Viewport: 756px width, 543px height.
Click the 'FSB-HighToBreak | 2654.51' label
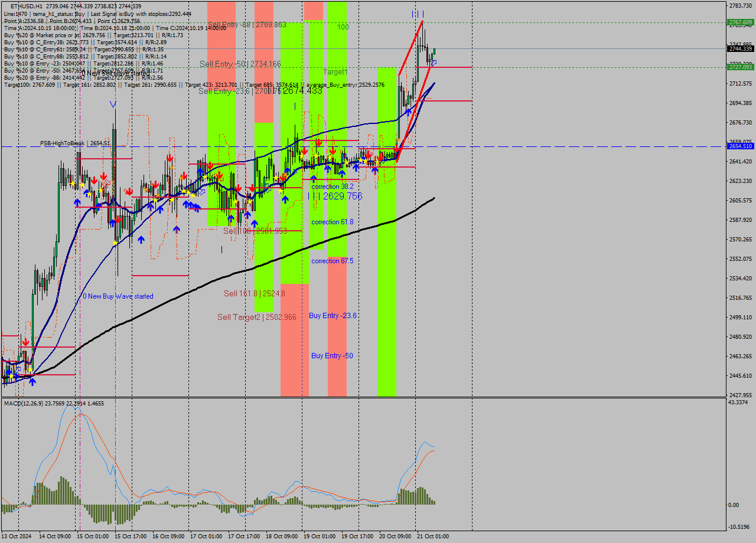pyautogui.click(x=75, y=143)
